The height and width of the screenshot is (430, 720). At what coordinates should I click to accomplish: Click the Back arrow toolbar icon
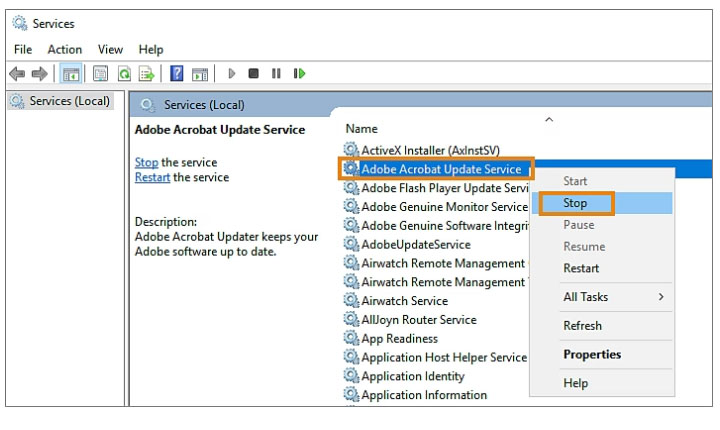coord(17,74)
